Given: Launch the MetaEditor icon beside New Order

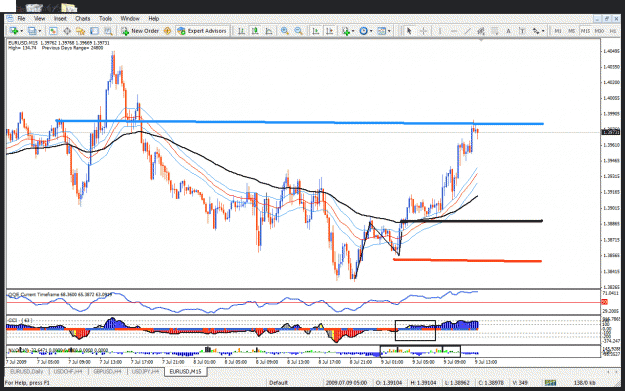Looking at the screenshot, I should click(x=167, y=31).
